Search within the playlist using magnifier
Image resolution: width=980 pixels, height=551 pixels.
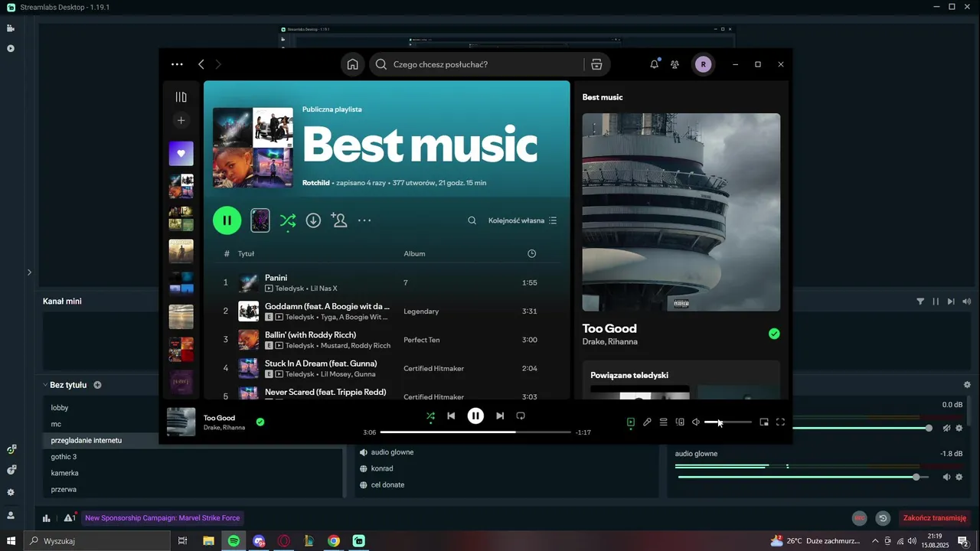(x=472, y=220)
